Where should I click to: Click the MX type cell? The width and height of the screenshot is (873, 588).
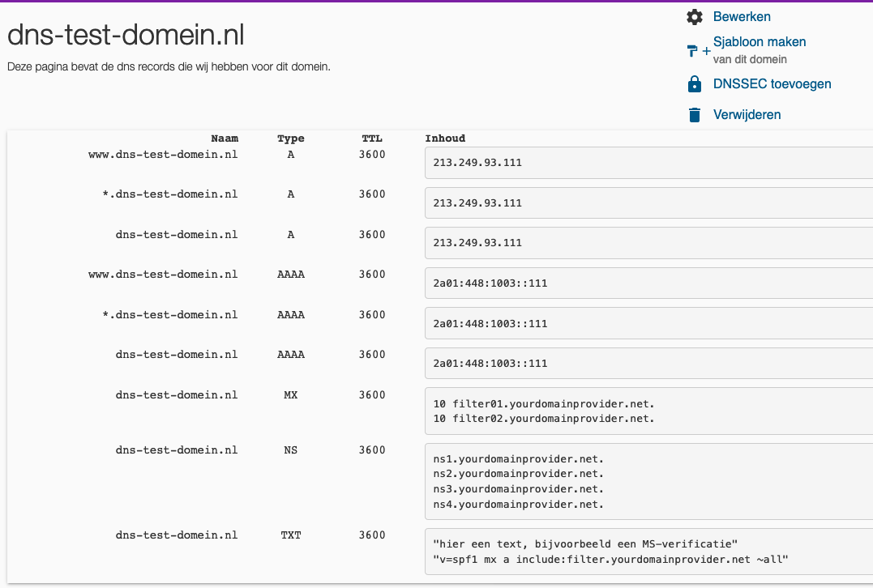[x=291, y=395]
